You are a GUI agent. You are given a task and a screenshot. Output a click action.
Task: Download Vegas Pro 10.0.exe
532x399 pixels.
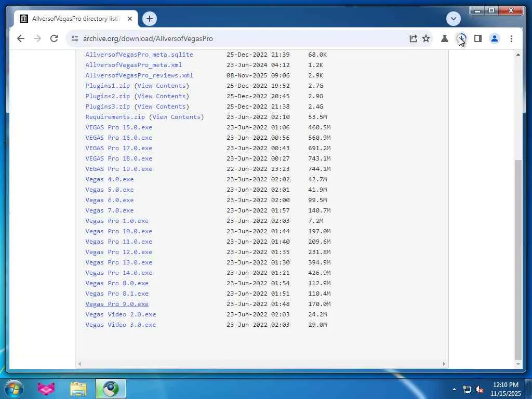[x=119, y=231]
